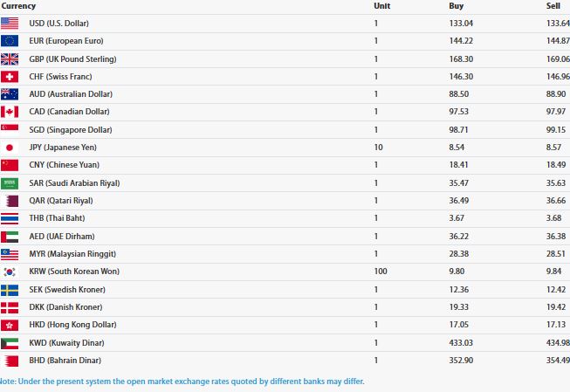Click the South Korean flag icon
The image size is (570, 392).
click(x=10, y=272)
